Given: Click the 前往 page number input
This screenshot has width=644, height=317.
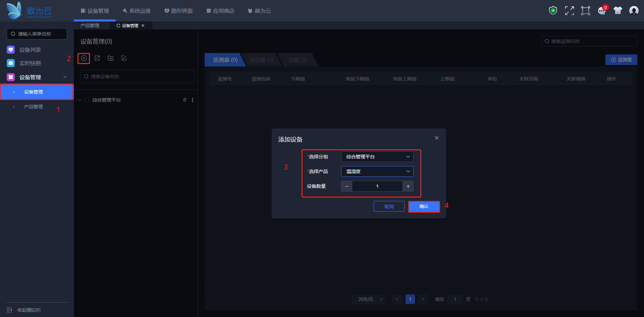Looking at the screenshot, I should pos(455,299).
